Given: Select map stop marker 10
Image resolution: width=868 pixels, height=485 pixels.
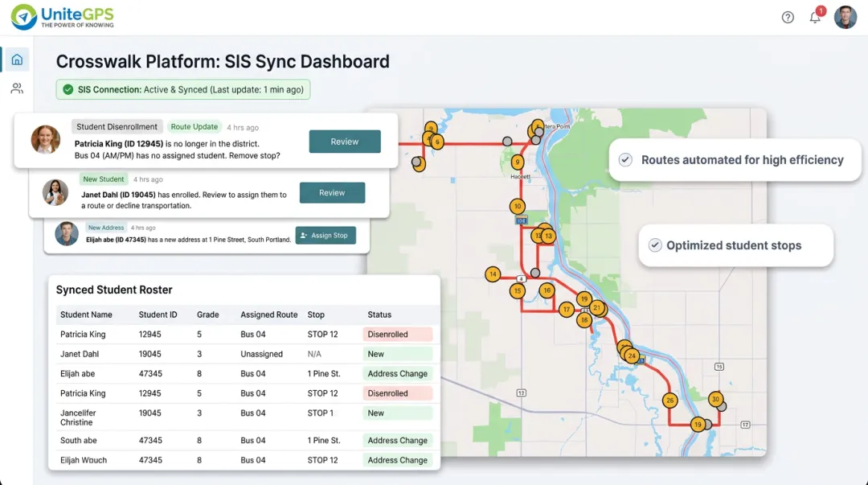Looking at the screenshot, I should click(x=517, y=206).
